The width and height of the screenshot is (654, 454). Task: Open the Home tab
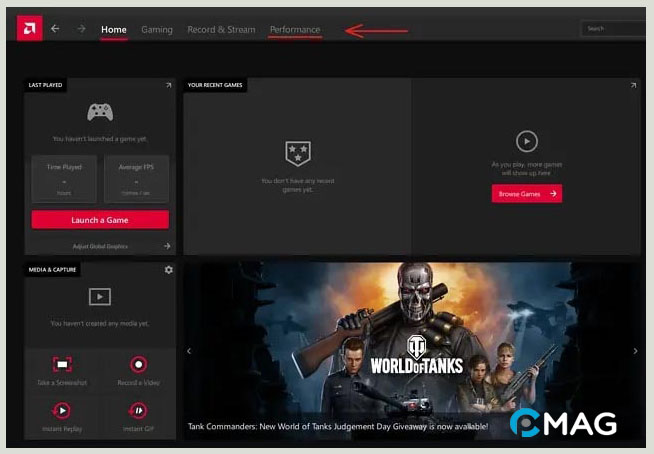[114, 30]
